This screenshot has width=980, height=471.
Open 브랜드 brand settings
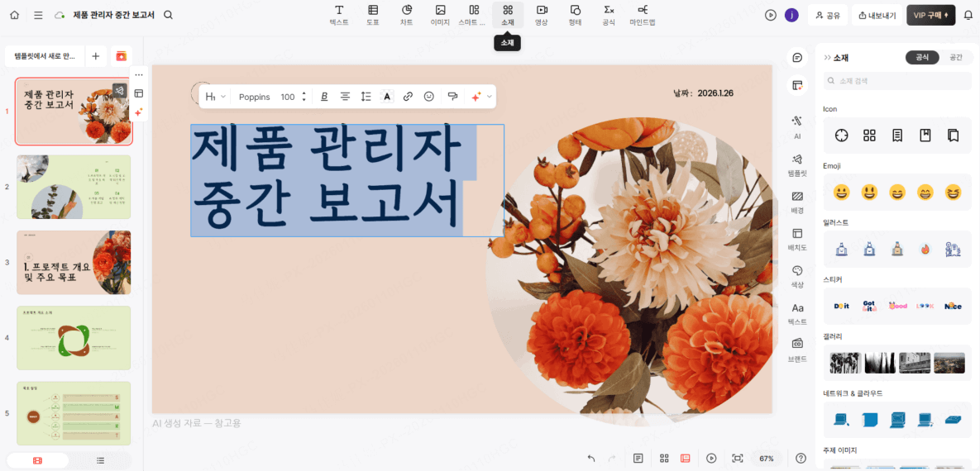pyautogui.click(x=797, y=350)
